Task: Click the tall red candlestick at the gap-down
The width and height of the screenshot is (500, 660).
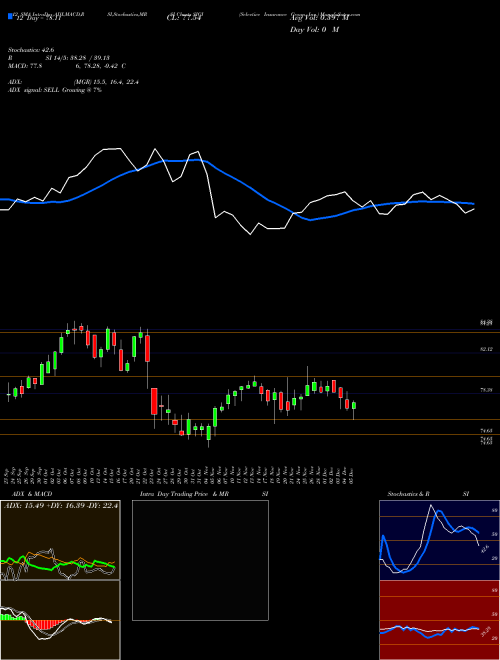Action: (x=154, y=401)
